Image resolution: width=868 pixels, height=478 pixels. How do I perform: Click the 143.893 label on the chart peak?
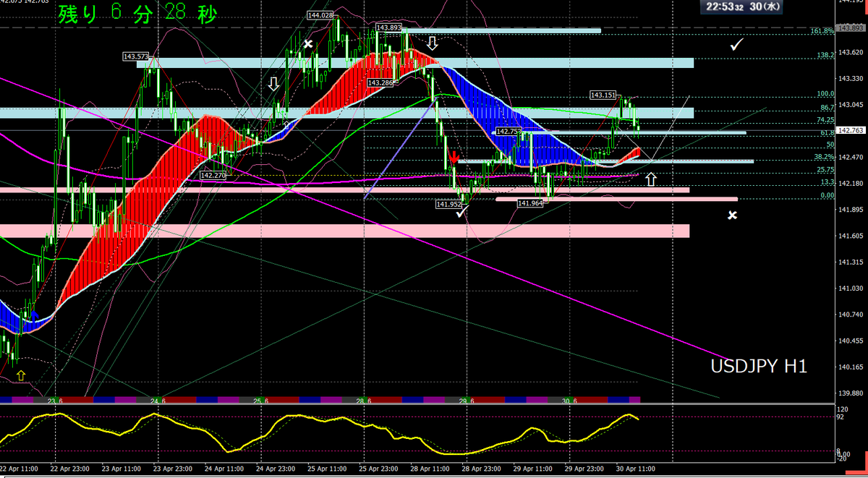[388, 28]
